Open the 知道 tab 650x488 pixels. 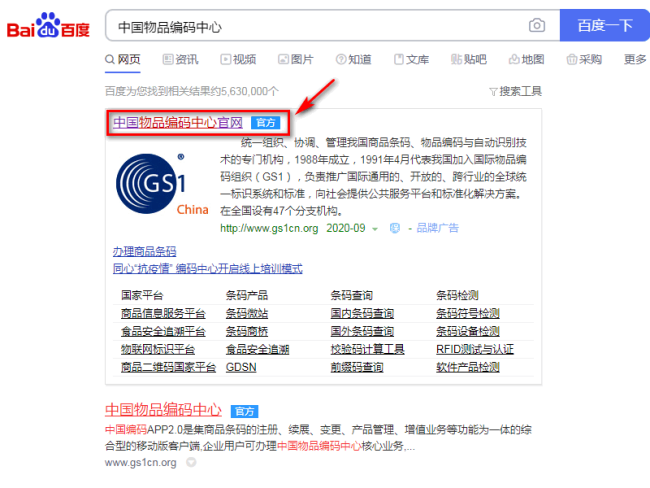pyautogui.click(x=353, y=59)
